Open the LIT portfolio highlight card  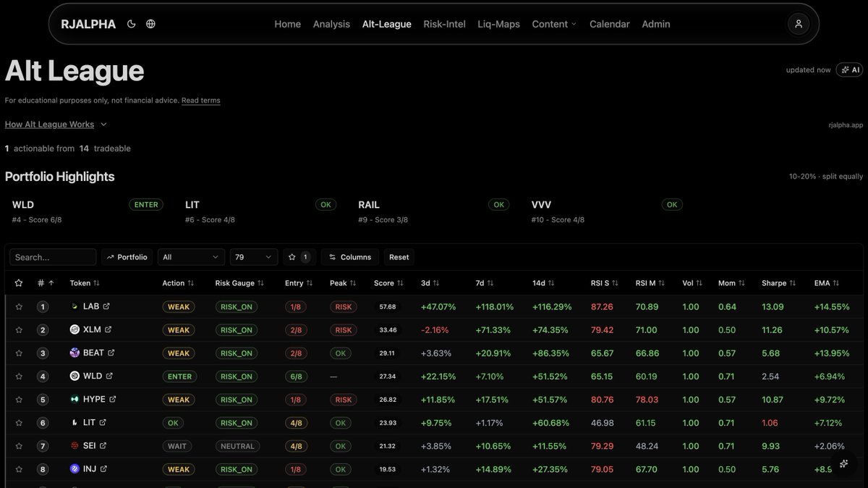pos(260,211)
